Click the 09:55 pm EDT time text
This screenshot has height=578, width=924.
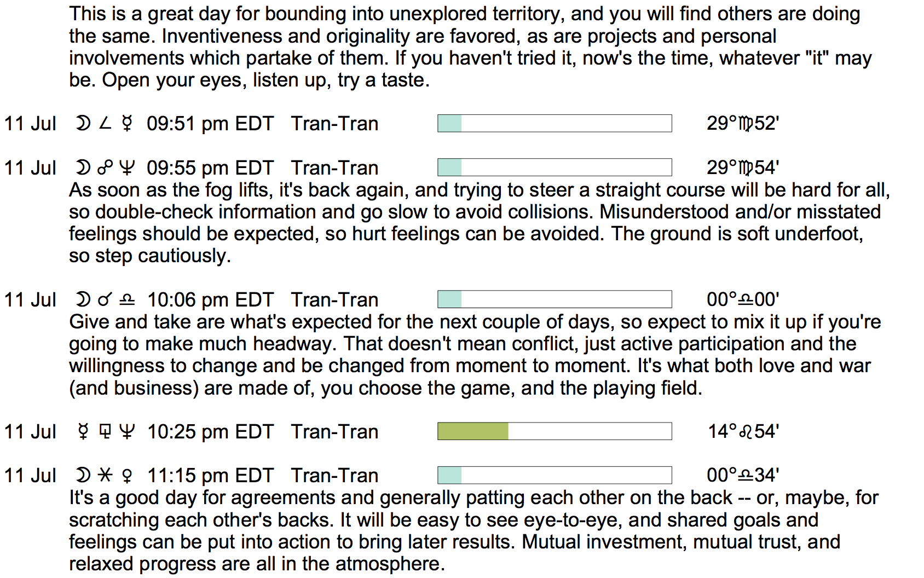click(x=210, y=168)
